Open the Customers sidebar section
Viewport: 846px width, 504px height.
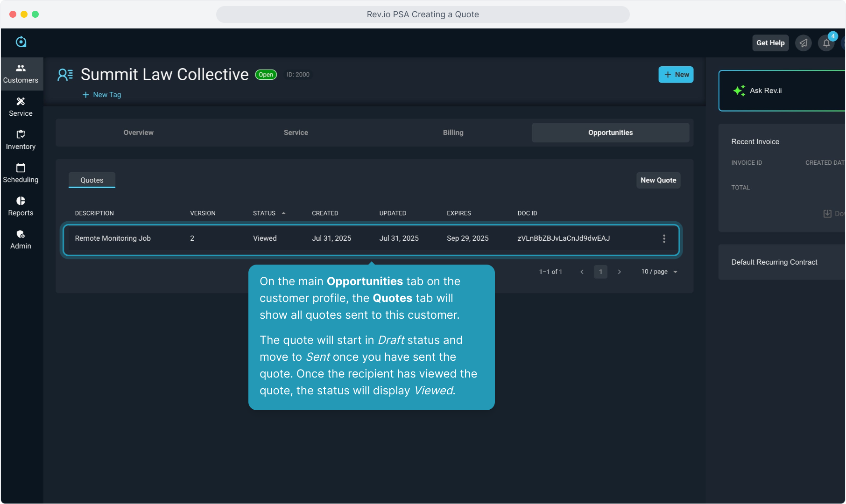coord(21,74)
